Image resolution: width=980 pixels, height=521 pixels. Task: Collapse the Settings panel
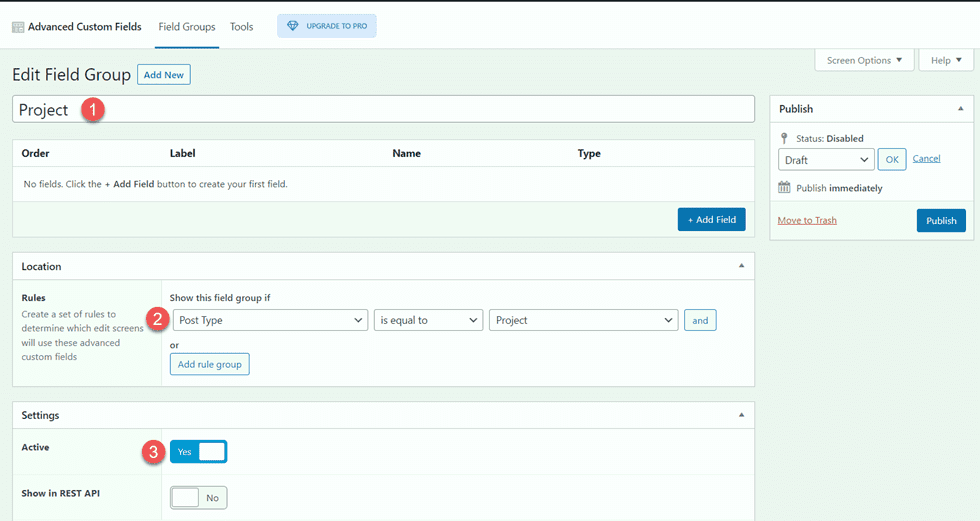tap(741, 415)
